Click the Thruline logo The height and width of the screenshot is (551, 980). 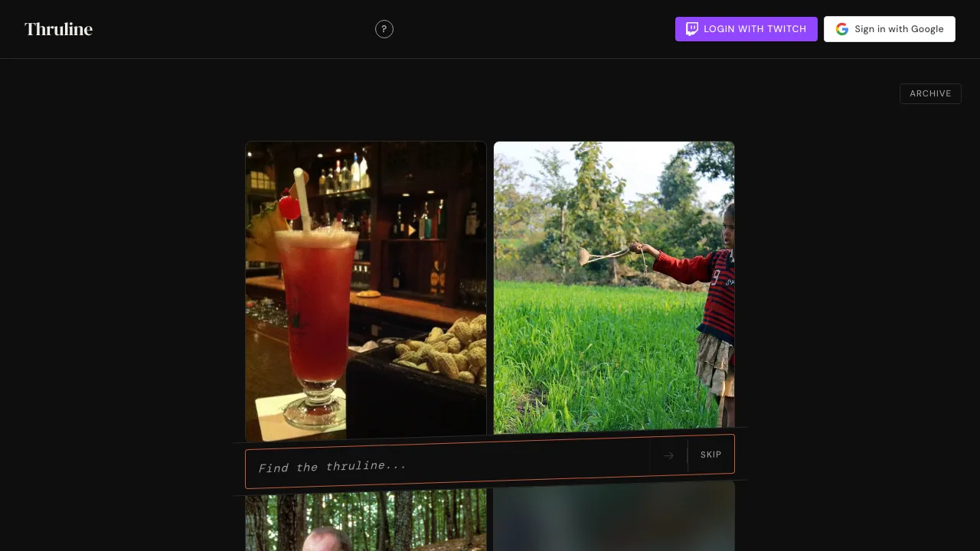(x=58, y=29)
